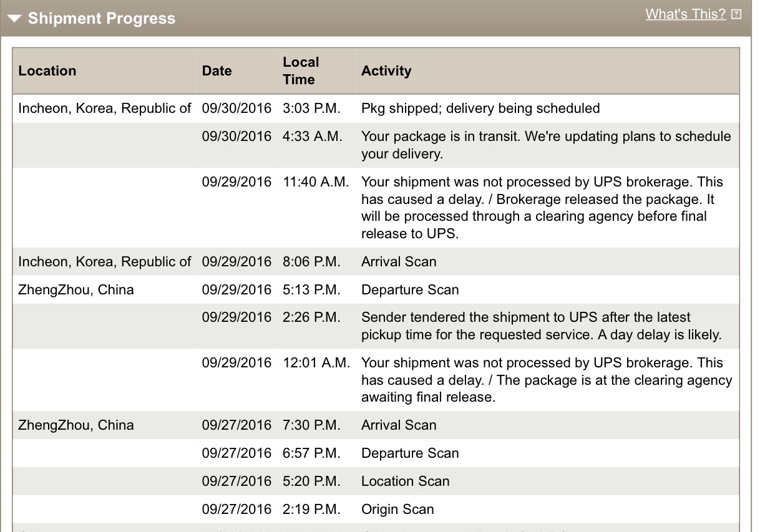The height and width of the screenshot is (532, 775).
Task: Select the Origin Scan 2:19 P.M. row
Action: [x=376, y=509]
